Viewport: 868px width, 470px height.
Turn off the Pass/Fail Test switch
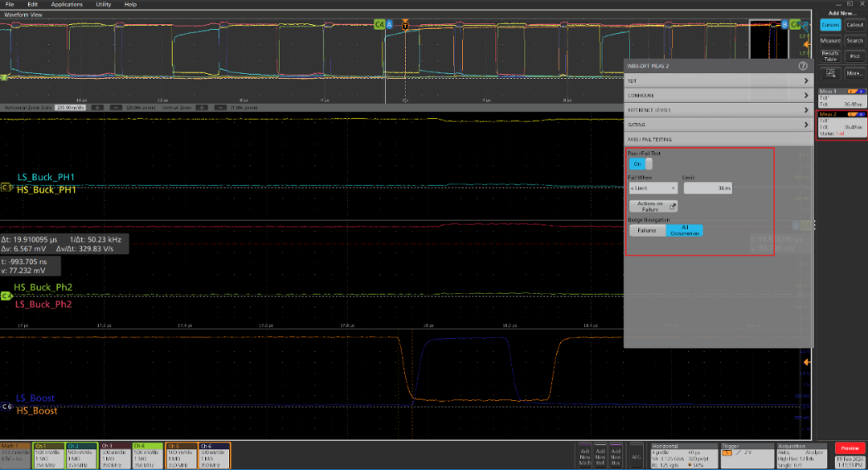tap(640, 164)
